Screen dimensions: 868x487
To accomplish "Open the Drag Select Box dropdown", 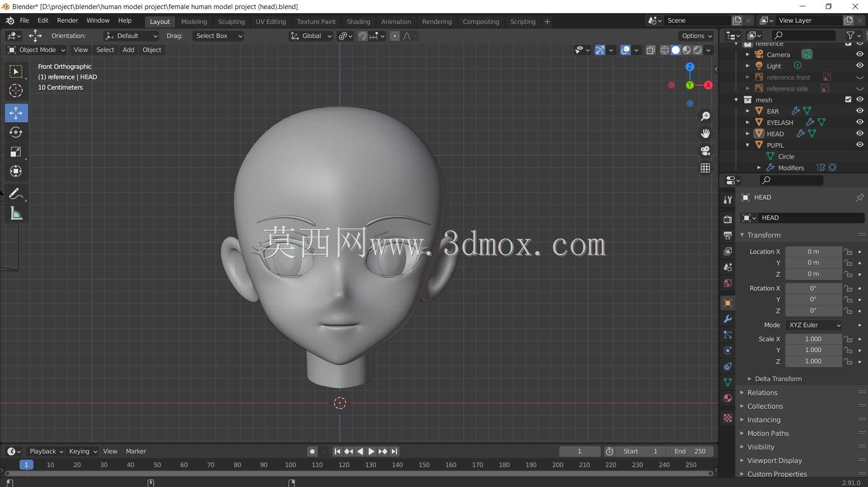I will tap(218, 36).
